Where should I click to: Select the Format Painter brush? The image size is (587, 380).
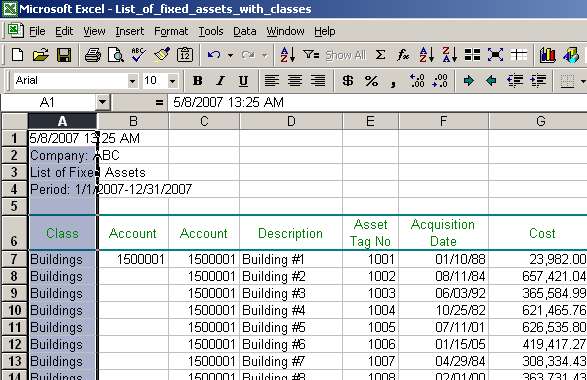coord(162,55)
